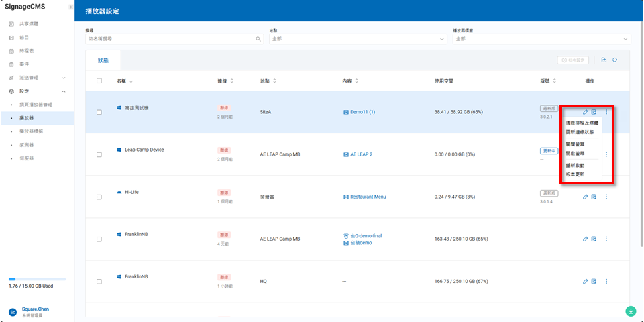Click the name search input field

(x=170, y=39)
